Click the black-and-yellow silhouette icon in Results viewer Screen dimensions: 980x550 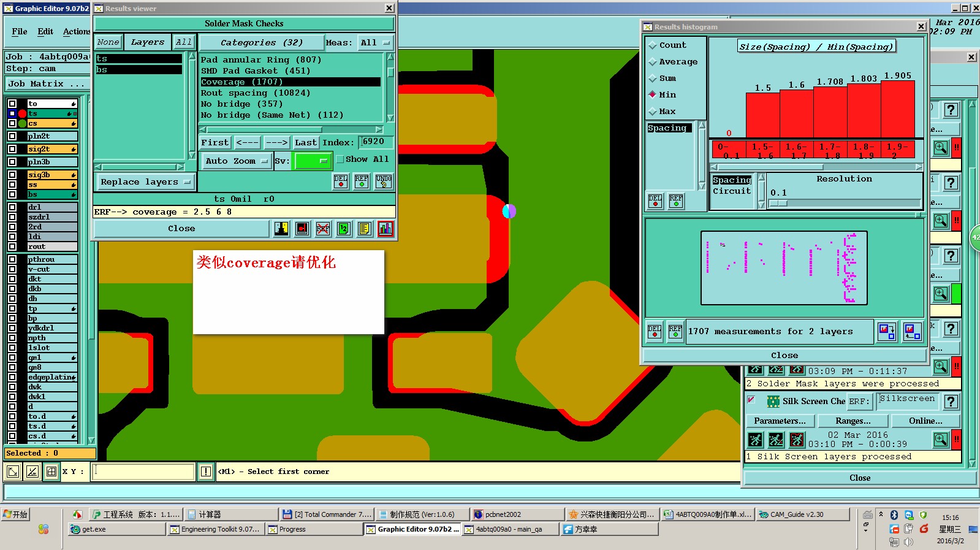(x=281, y=229)
